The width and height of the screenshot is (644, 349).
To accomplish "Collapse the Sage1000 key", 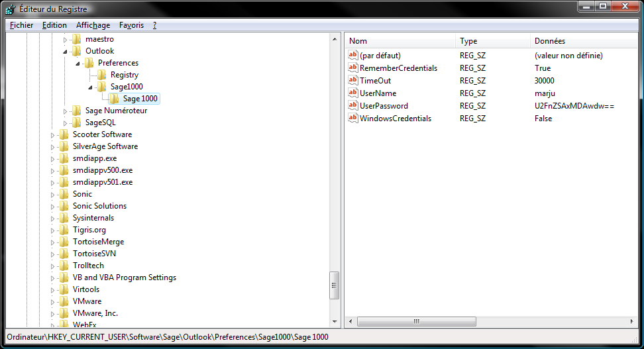I will point(90,87).
